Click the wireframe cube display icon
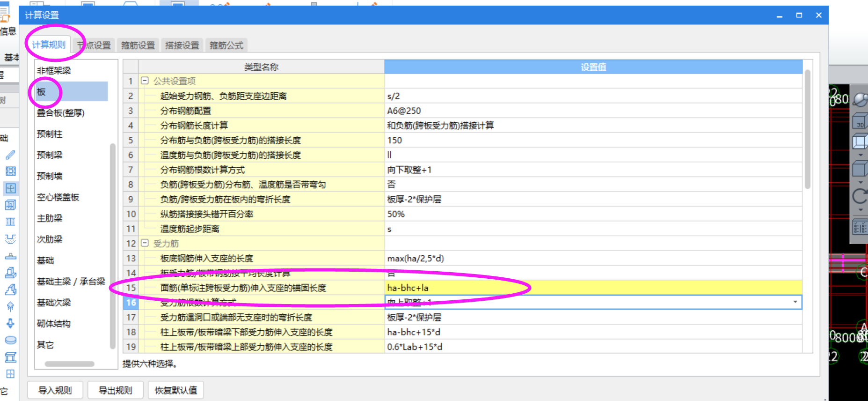 (860, 141)
